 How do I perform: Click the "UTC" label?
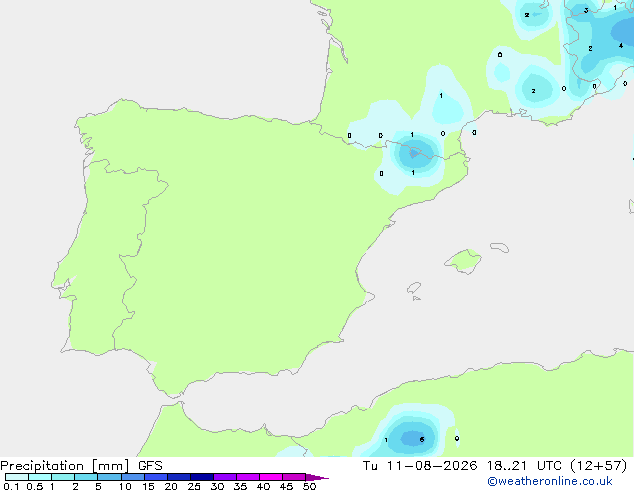[549, 466]
